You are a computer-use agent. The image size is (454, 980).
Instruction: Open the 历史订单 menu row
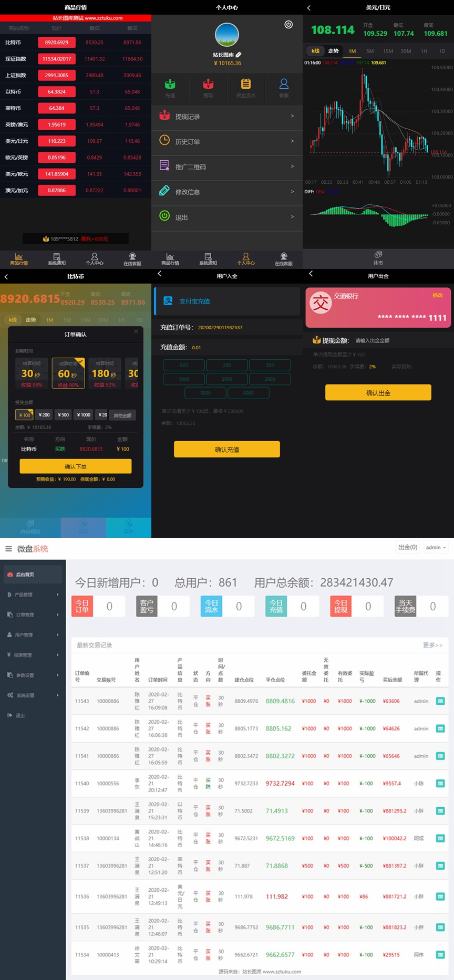coord(227,142)
